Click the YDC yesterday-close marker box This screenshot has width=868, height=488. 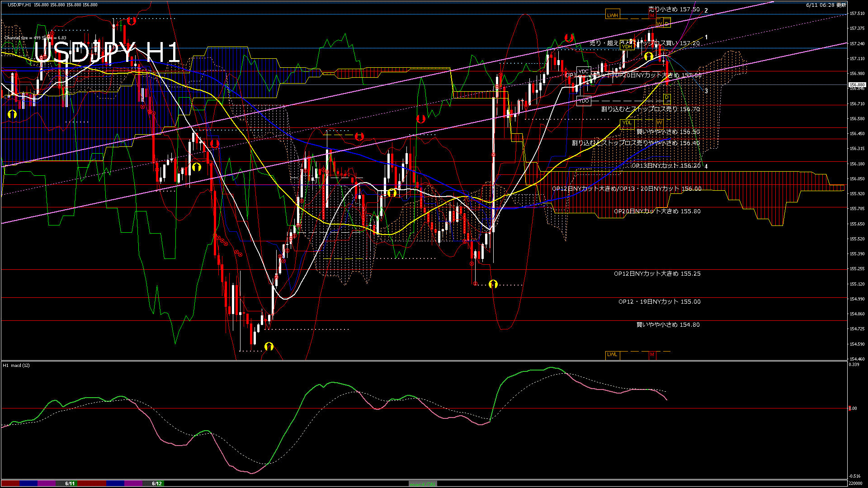tap(584, 71)
